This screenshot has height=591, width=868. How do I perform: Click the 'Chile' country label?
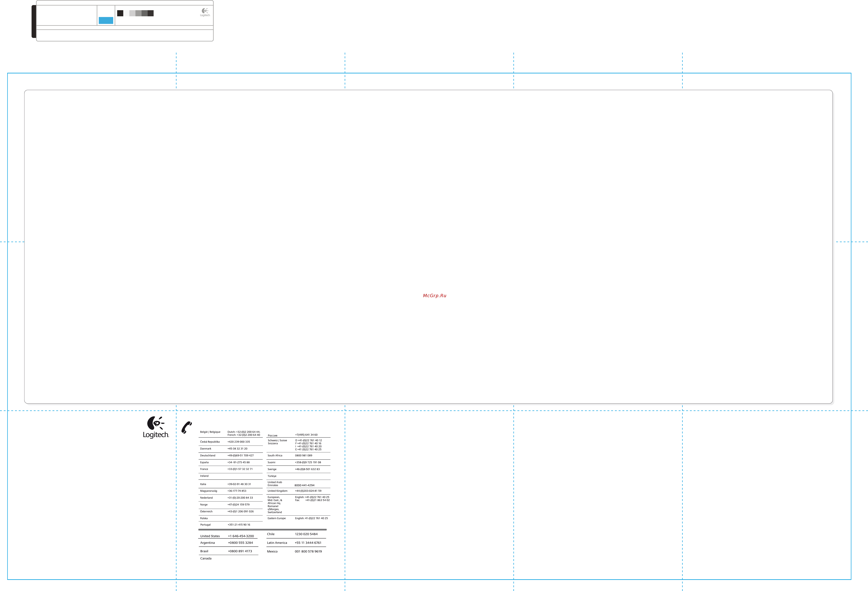(x=271, y=534)
